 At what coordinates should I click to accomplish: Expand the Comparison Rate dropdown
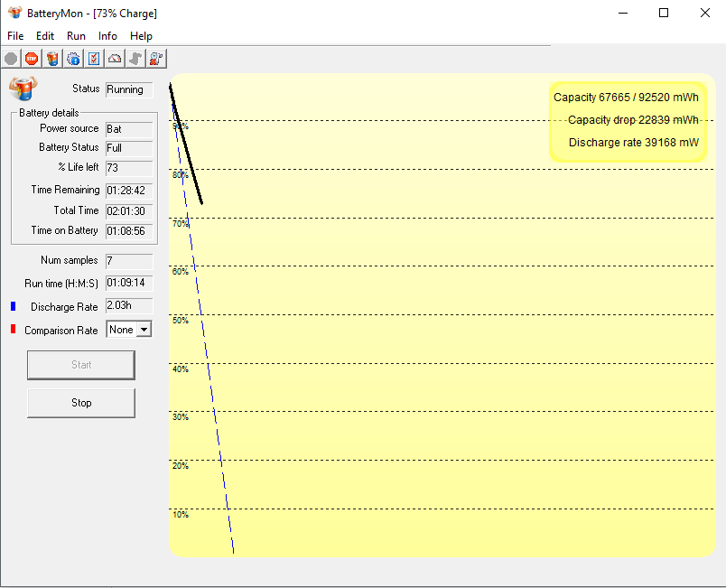144,330
